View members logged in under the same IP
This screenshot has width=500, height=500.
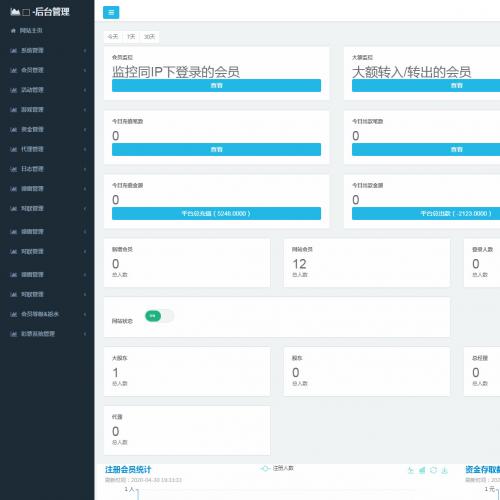(216, 86)
